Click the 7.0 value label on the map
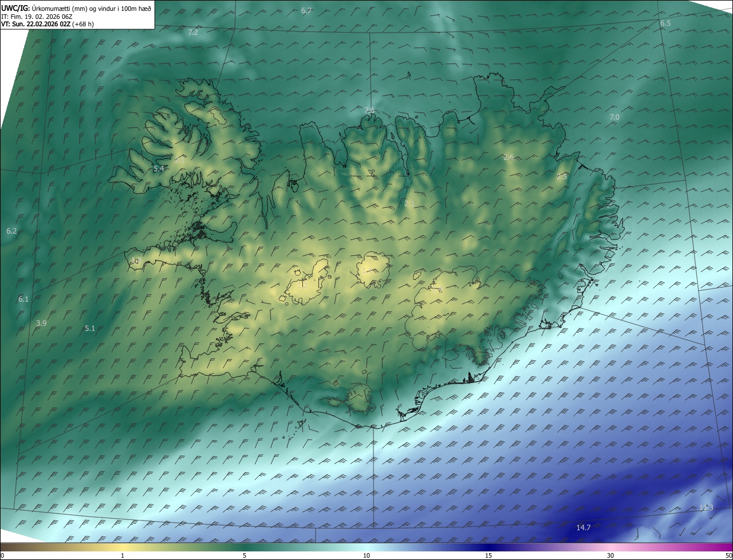 point(614,117)
